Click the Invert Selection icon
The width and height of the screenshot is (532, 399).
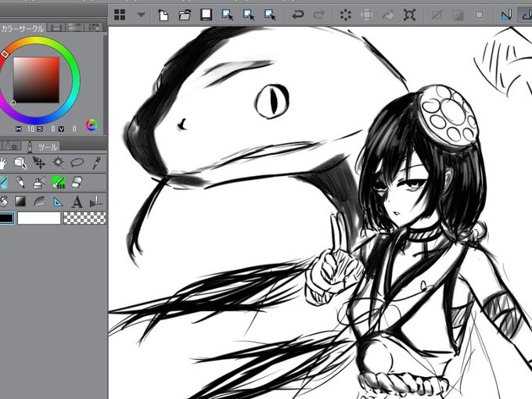click(x=458, y=15)
